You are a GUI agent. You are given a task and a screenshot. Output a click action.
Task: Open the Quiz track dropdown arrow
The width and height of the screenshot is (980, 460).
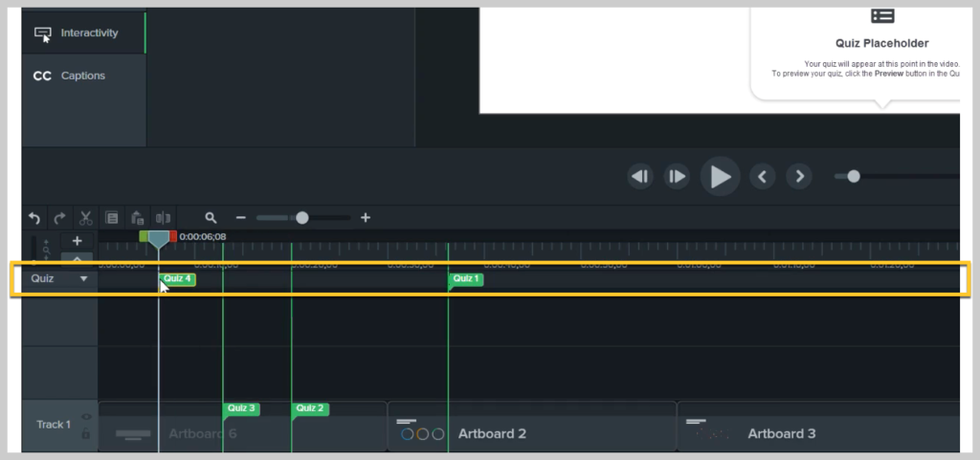84,279
